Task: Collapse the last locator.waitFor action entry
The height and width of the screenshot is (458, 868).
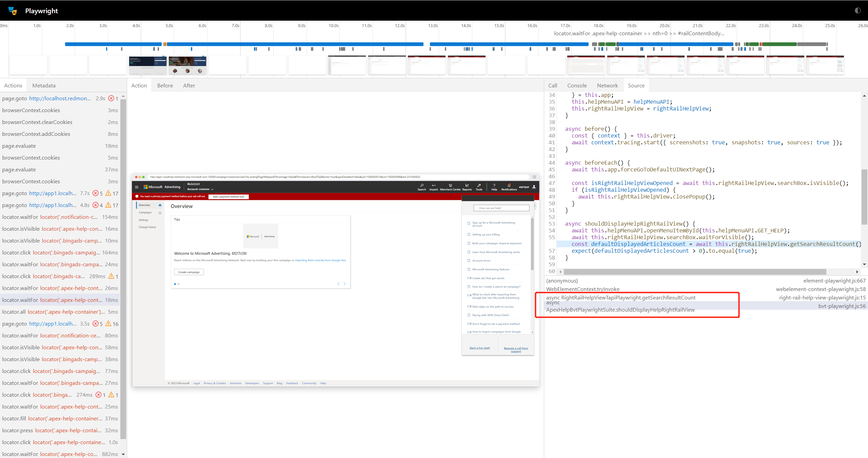Action: point(123,454)
